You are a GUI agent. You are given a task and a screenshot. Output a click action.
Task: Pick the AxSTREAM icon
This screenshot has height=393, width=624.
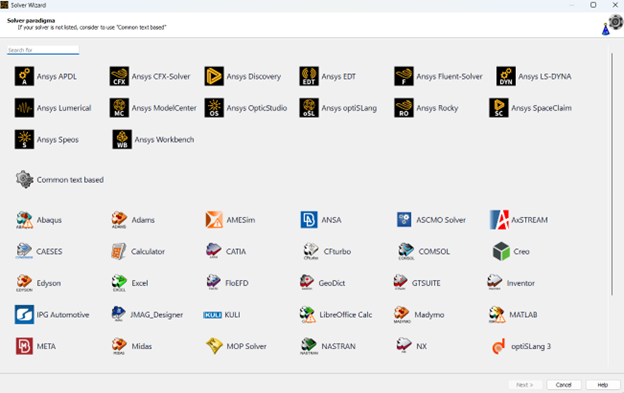pyautogui.click(x=499, y=220)
